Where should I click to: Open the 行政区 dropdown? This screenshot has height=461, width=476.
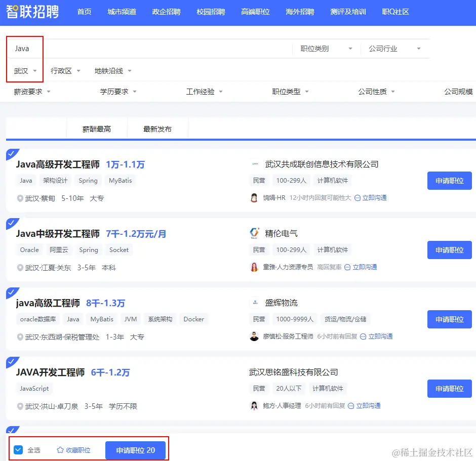click(x=65, y=71)
